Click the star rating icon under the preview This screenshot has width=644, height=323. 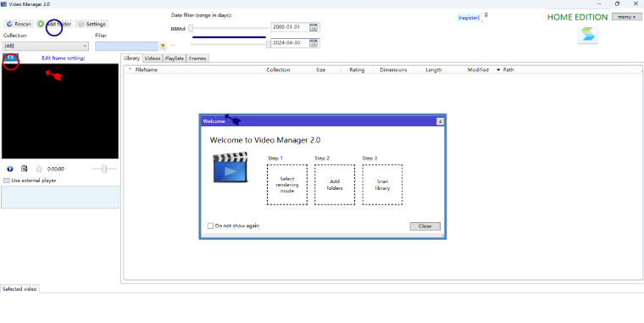pyautogui.click(x=39, y=169)
